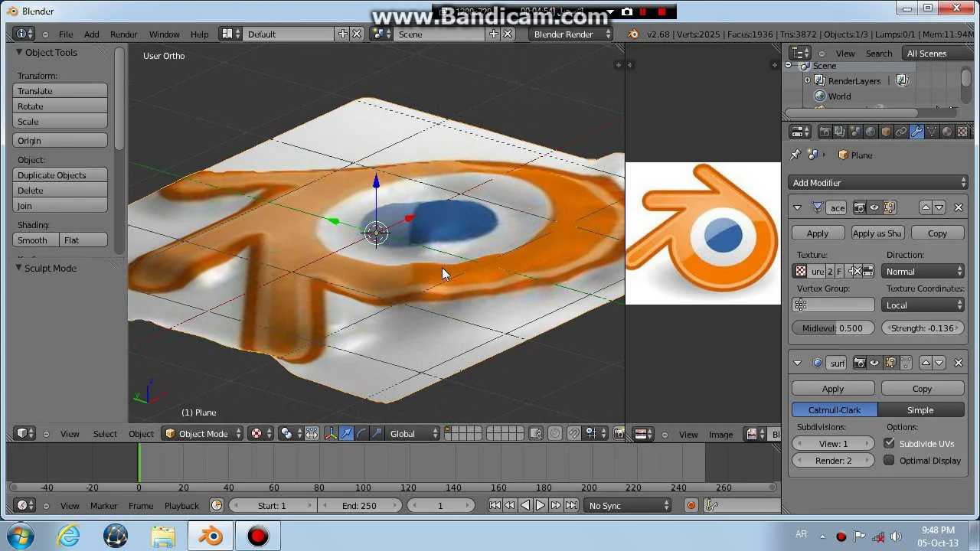Click the Translate button in Object Tools

tap(60, 91)
